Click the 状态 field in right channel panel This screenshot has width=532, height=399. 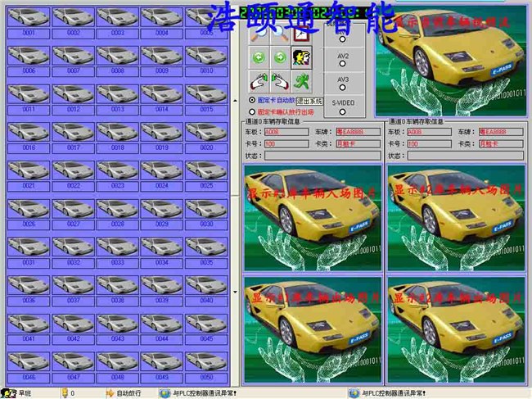(466, 156)
